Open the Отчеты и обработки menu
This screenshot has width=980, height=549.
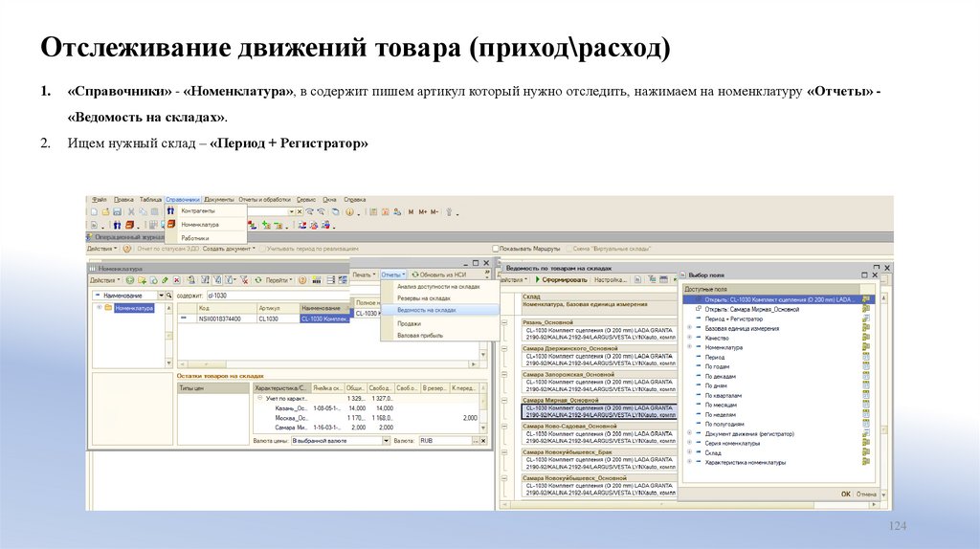point(264,200)
